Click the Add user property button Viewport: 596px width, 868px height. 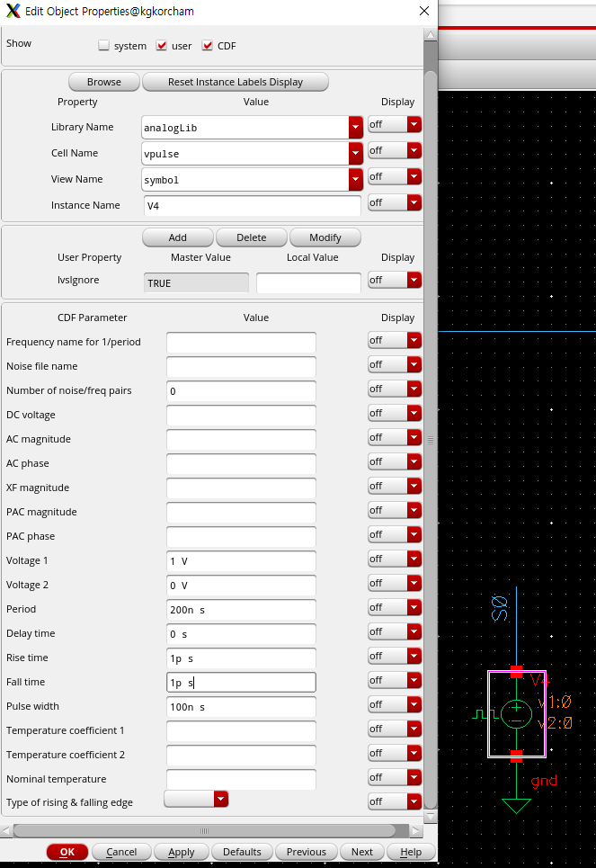pyautogui.click(x=178, y=237)
